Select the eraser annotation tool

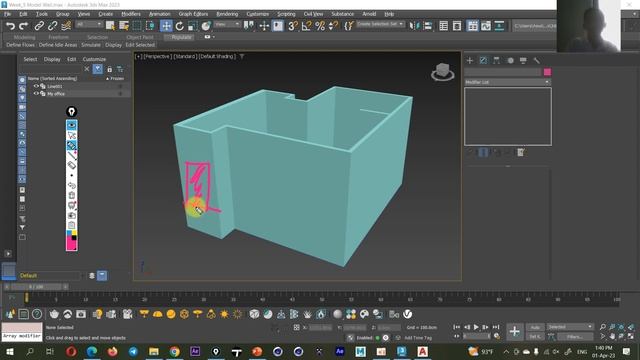(71, 165)
